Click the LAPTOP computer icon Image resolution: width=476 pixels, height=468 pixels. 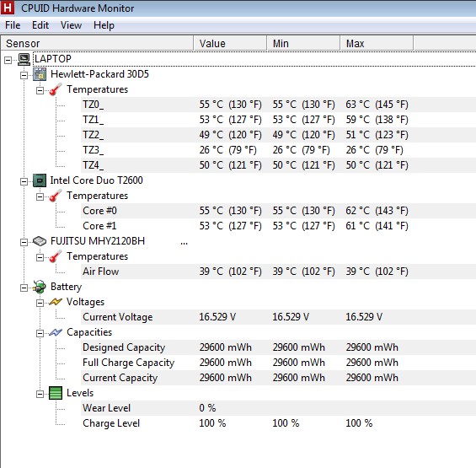pyautogui.click(x=24, y=59)
